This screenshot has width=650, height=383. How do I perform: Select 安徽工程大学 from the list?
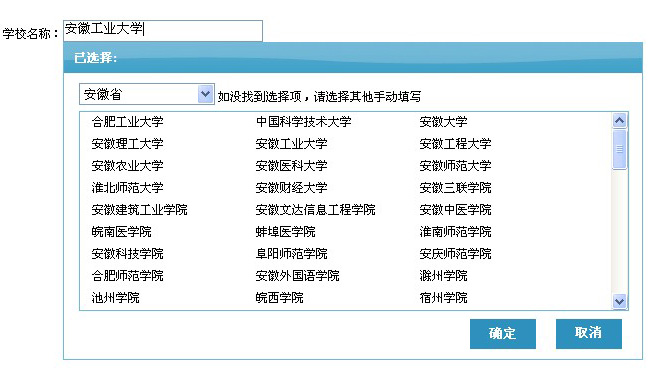(455, 144)
